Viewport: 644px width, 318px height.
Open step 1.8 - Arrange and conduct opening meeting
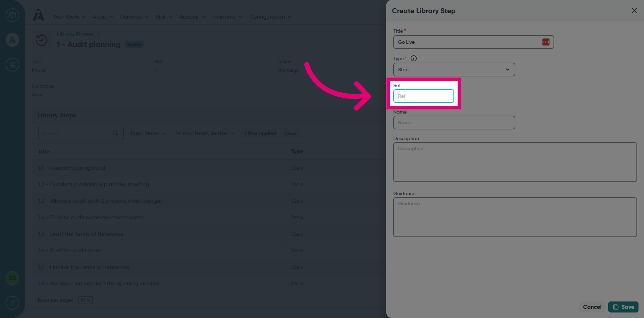click(99, 284)
